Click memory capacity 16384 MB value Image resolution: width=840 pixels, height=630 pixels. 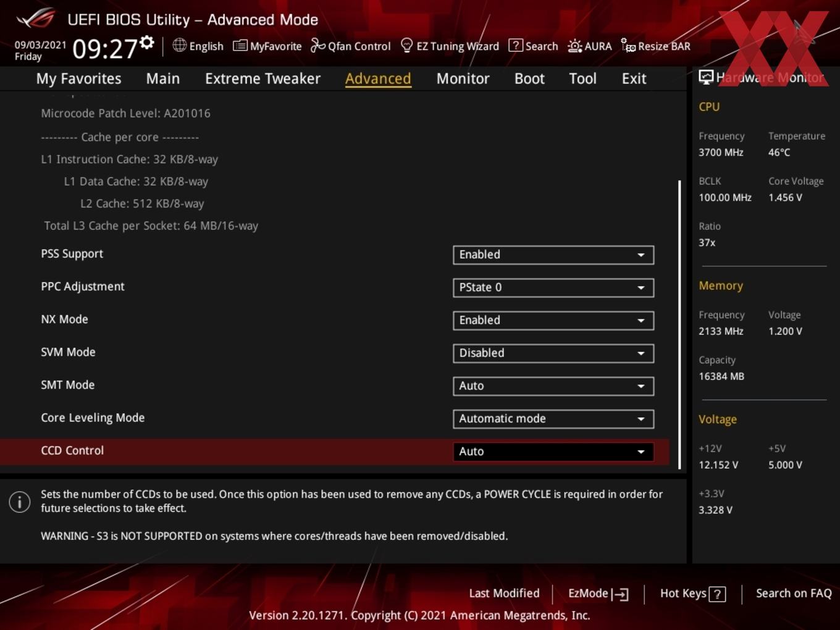[721, 376]
